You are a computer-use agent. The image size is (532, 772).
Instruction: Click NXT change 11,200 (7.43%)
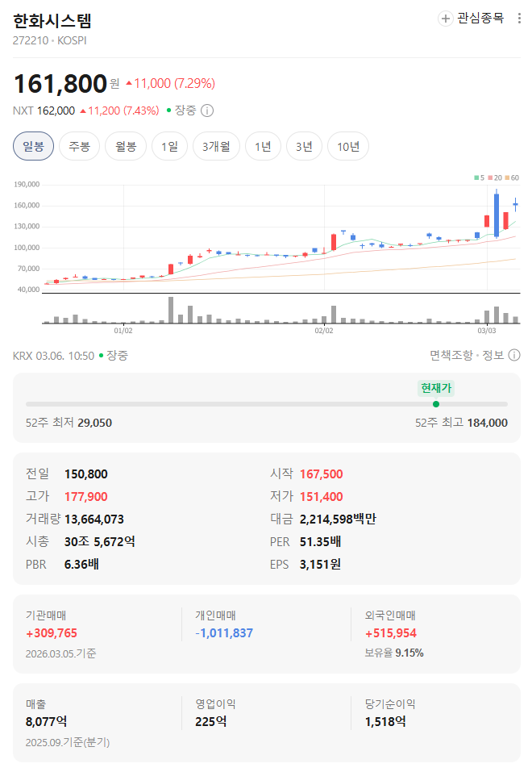tap(119, 111)
